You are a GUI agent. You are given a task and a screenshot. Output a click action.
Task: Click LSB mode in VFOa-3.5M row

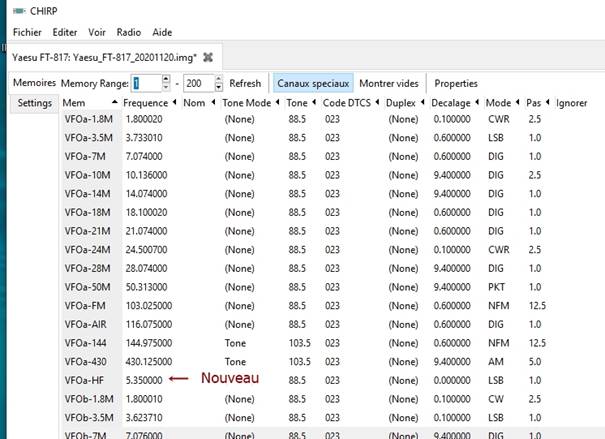tap(496, 138)
